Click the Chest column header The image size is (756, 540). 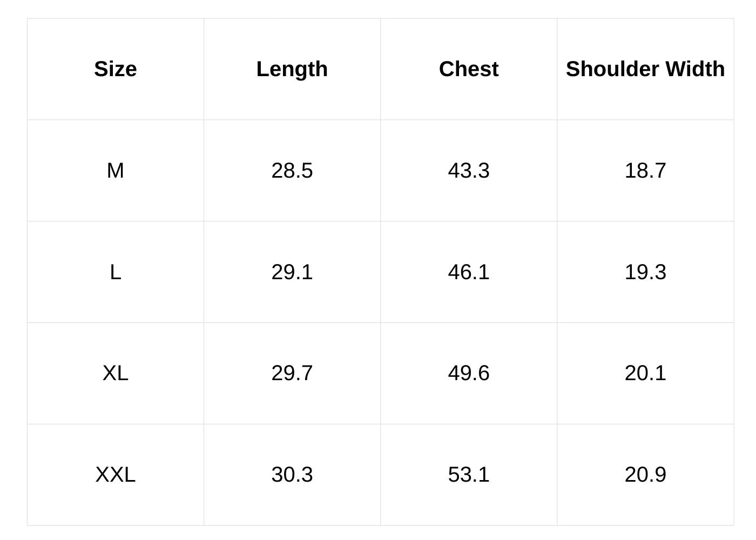coord(468,69)
